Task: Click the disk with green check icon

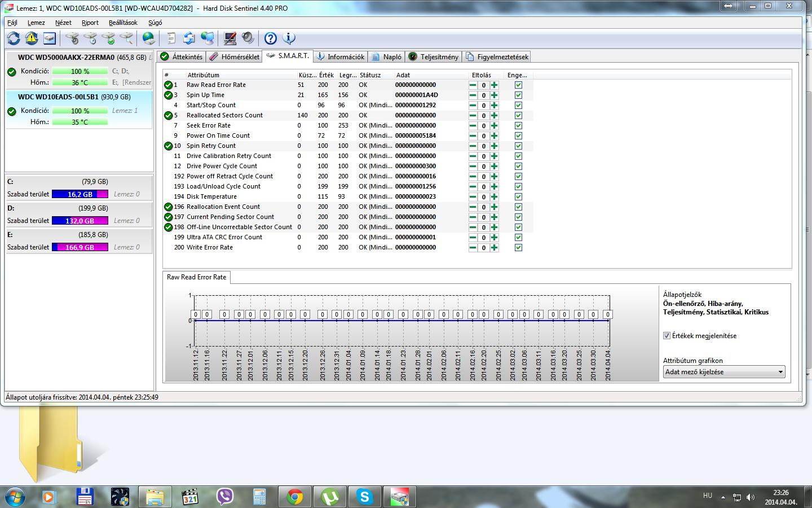Action: coord(108,38)
